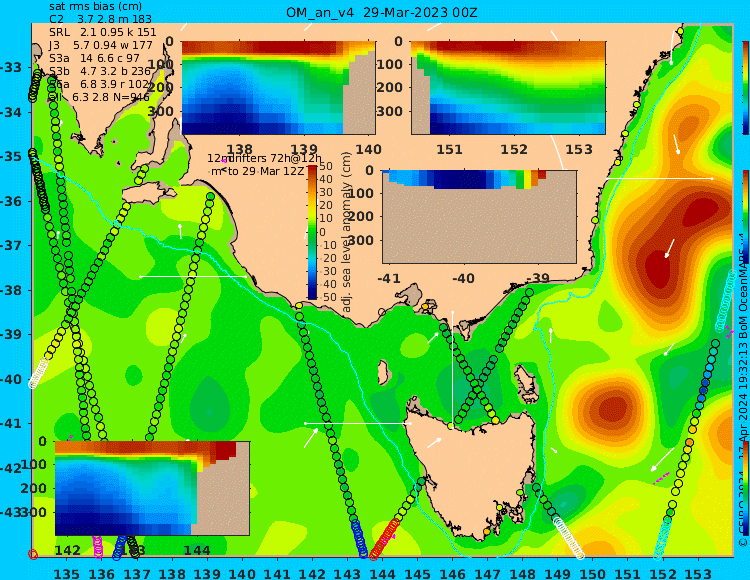
Task: Select the 'sat rms bias (cm)' heading
Action: [x=96, y=6]
